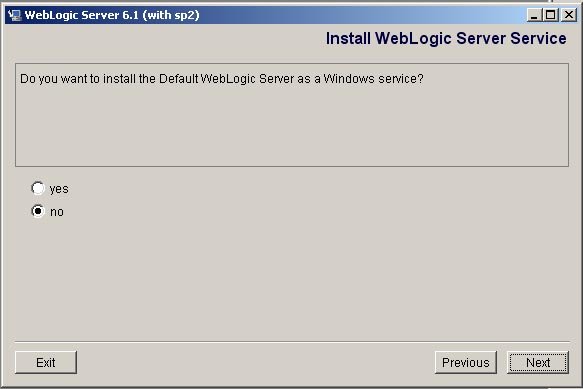This screenshot has height=389, width=583.
Task: Click the '(with sp2)' text in title bar
Action: click(x=171, y=15)
